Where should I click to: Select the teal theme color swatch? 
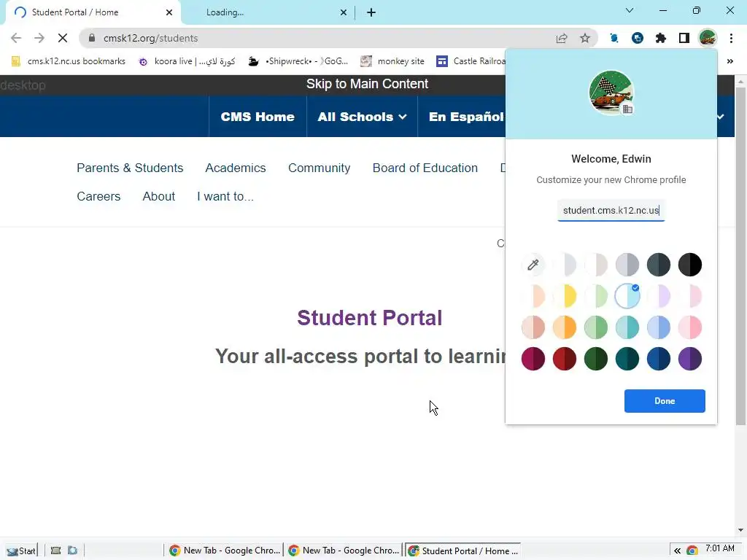pos(627,327)
